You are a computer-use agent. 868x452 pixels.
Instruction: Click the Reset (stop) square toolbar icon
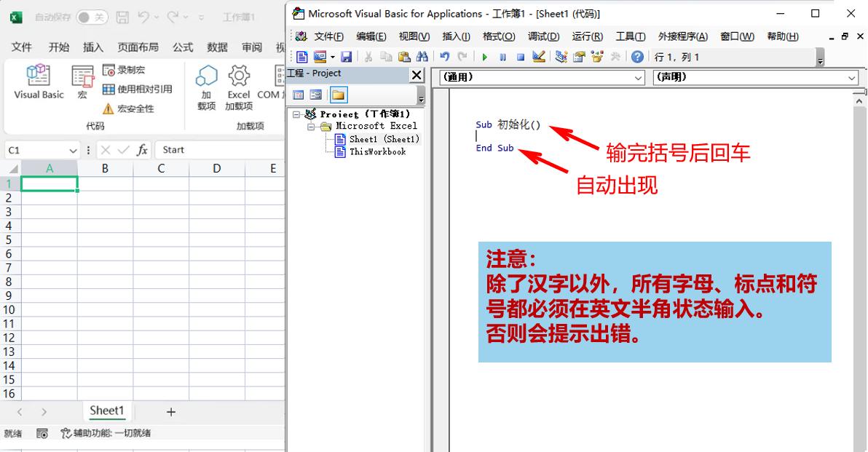(521, 57)
